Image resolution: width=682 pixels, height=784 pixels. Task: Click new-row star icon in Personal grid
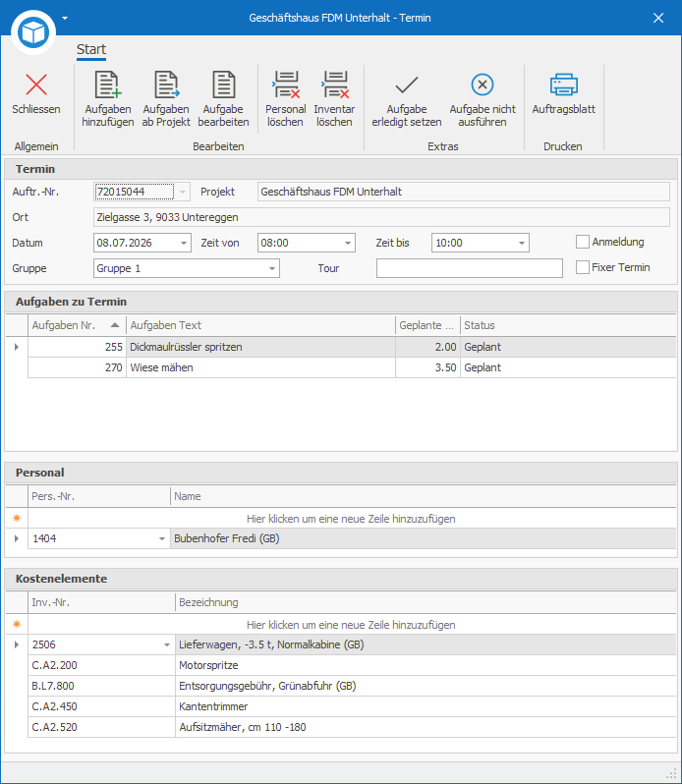coord(17,518)
